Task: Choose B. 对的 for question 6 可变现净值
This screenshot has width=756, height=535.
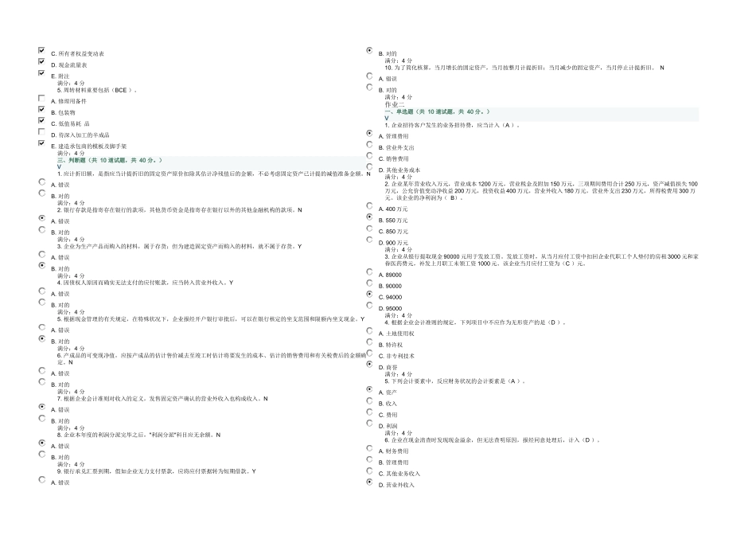Action: 42,381
